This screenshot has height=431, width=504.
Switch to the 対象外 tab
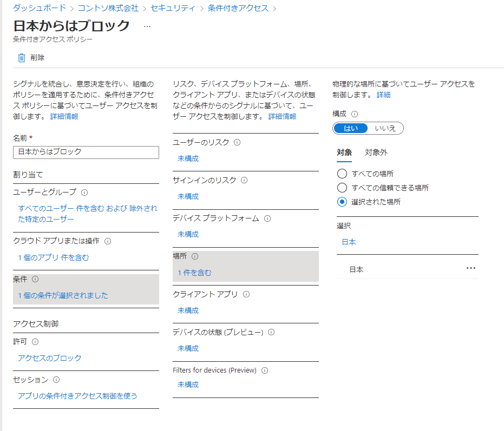376,152
